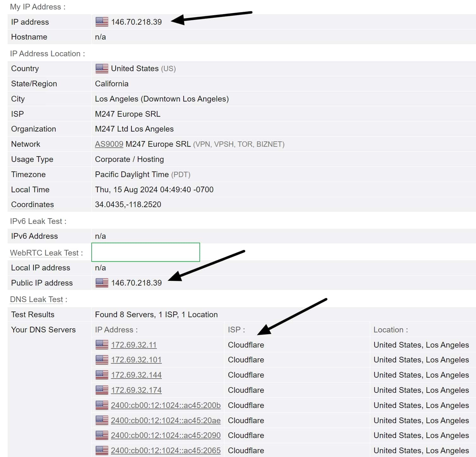Click the IP address value 146.70.218.39 at top
Screen dimensions: 476x457
point(136,22)
